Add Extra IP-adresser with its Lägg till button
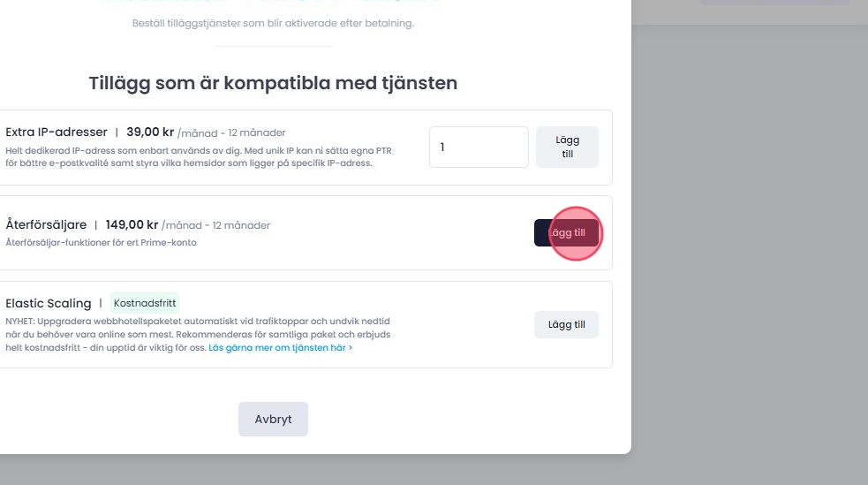This screenshot has width=868, height=485. (567, 147)
